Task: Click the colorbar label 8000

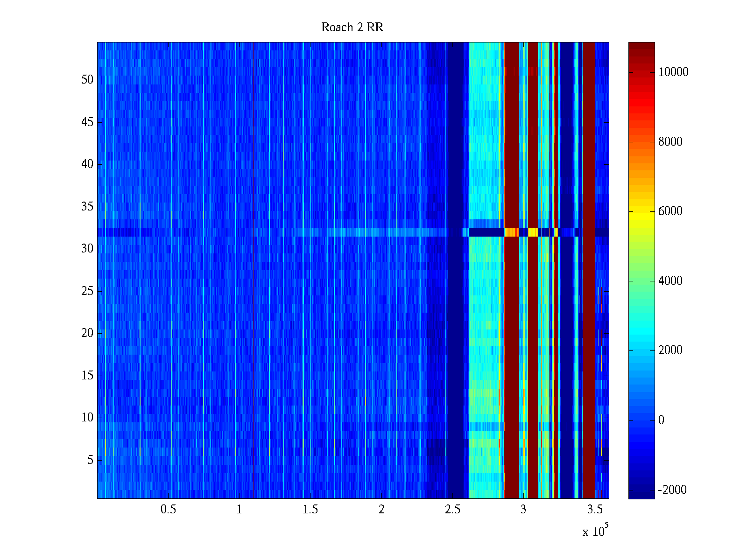Action: click(670, 142)
